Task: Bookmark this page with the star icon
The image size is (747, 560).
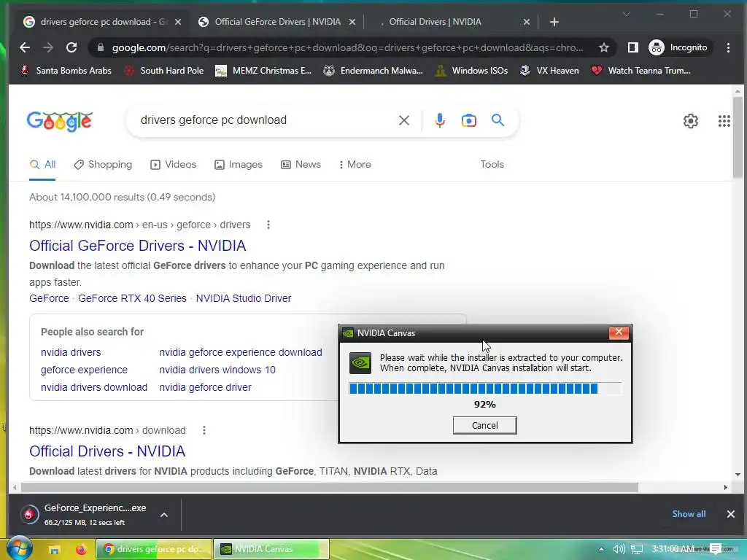Action: [x=603, y=47]
